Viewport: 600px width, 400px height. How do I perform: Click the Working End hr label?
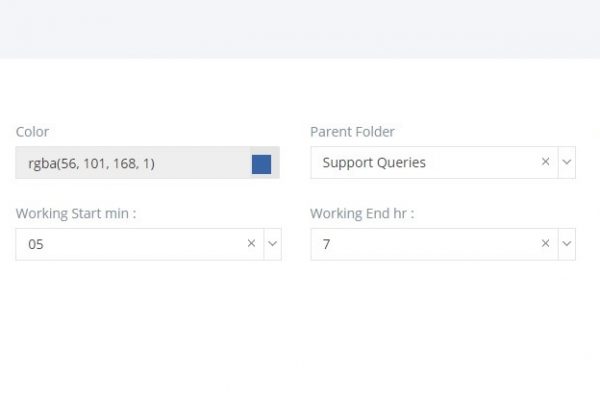pyautogui.click(x=362, y=214)
